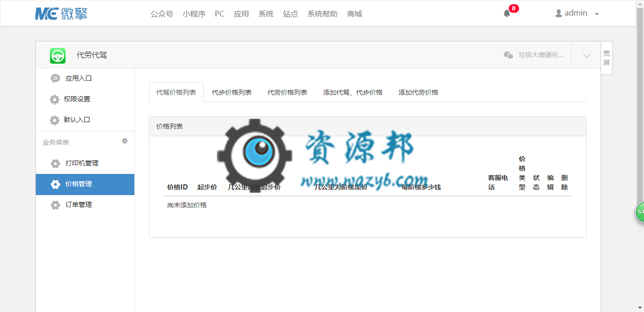Click the red 8 notification badge
Image resolution: width=644 pixels, height=312 pixels.
click(513, 8)
